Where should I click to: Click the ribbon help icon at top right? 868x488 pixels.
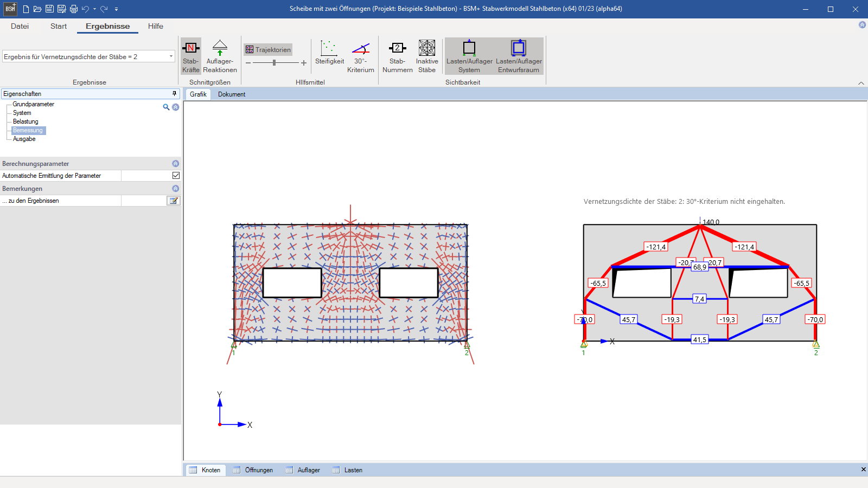[862, 25]
